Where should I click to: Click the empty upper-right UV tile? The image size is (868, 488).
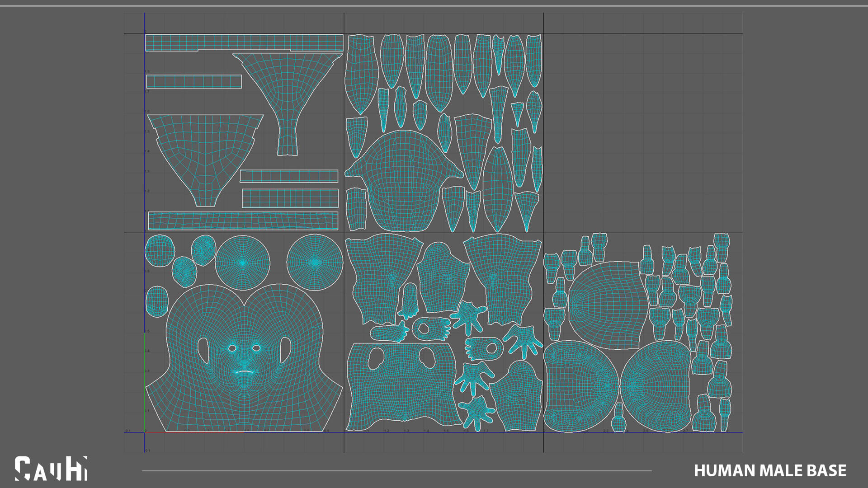coord(643,133)
